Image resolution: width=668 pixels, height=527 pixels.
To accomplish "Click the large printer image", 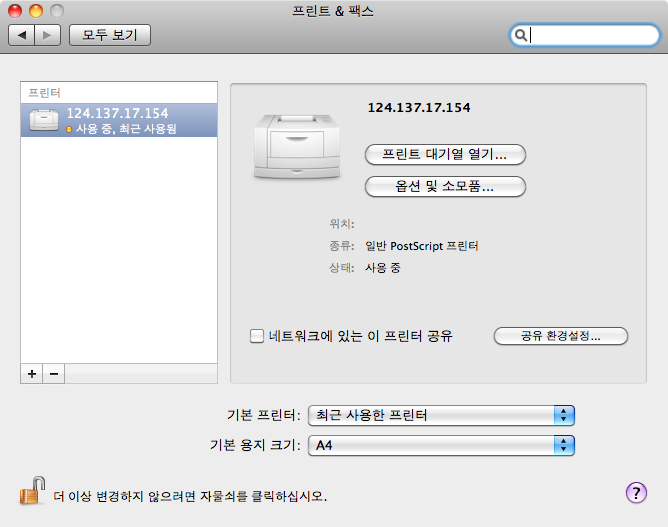I will 297,146.
